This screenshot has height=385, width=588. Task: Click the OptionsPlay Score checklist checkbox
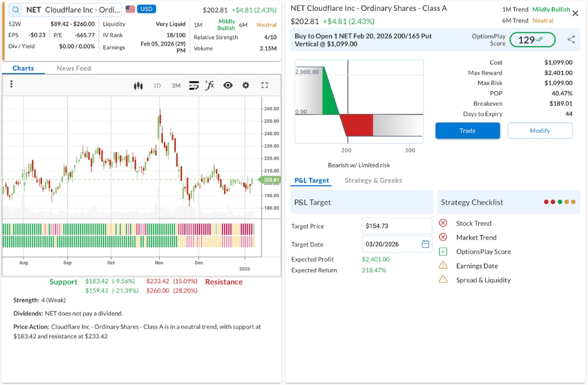click(x=443, y=252)
